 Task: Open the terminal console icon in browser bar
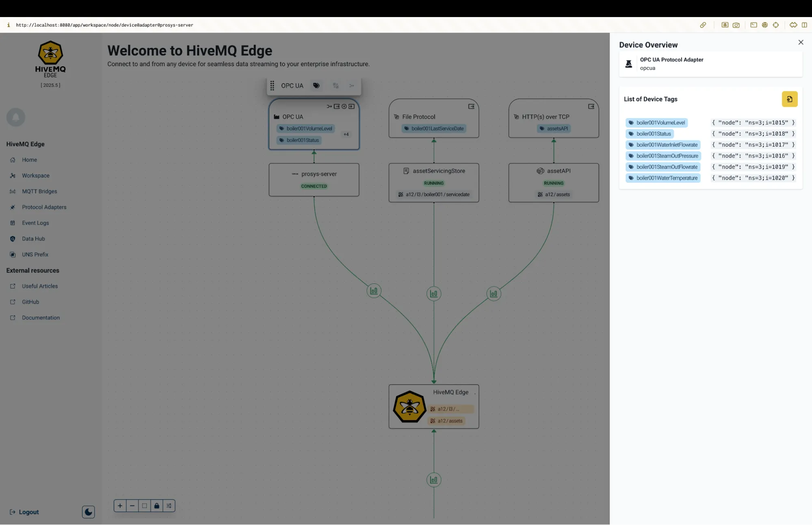pyautogui.click(x=754, y=25)
